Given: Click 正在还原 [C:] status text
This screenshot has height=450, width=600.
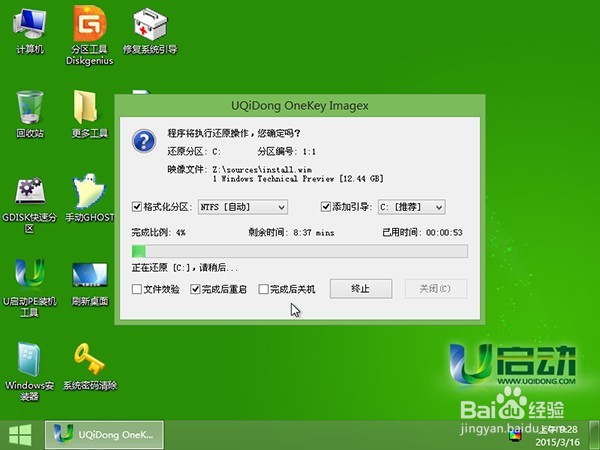Looking at the screenshot, I should point(185,267).
